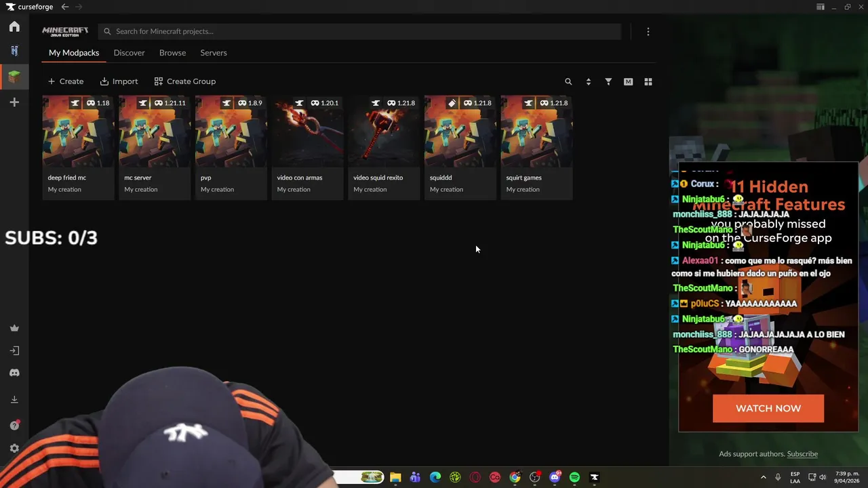Screen dimensions: 868x488
Task: Go forward with the right arrow
Action: [x=79, y=7]
